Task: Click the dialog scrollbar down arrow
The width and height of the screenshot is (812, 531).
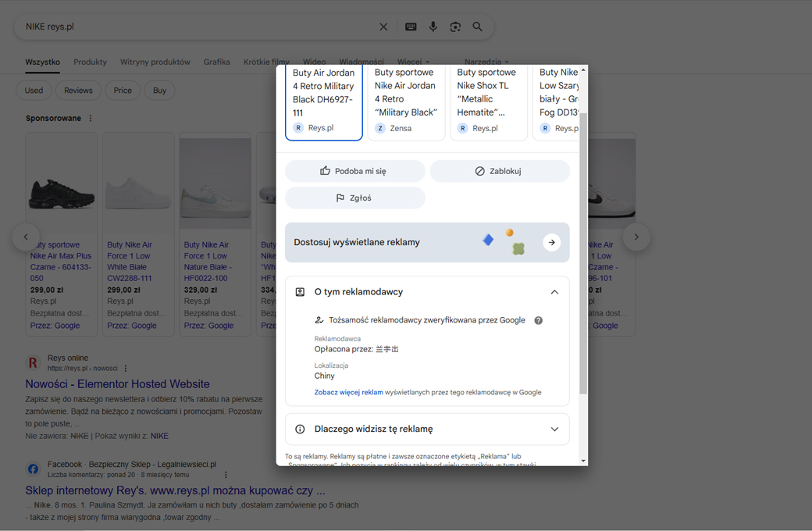Action: [x=583, y=461]
